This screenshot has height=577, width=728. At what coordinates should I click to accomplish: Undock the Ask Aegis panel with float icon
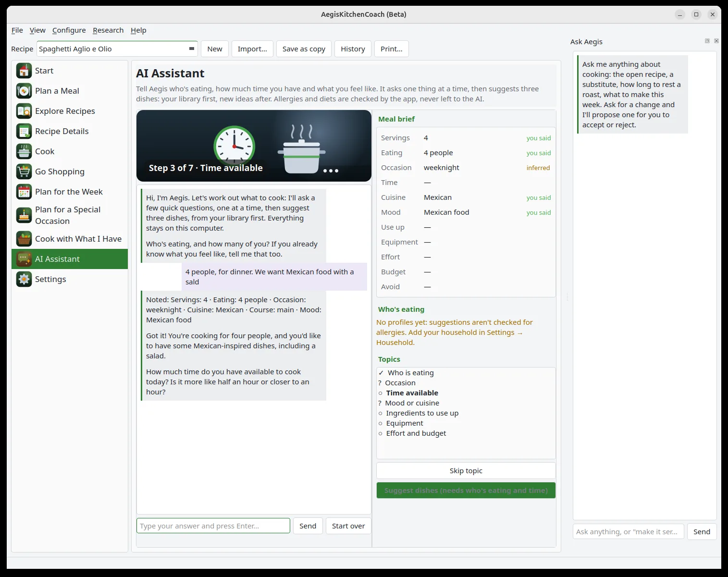coord(707,41)
